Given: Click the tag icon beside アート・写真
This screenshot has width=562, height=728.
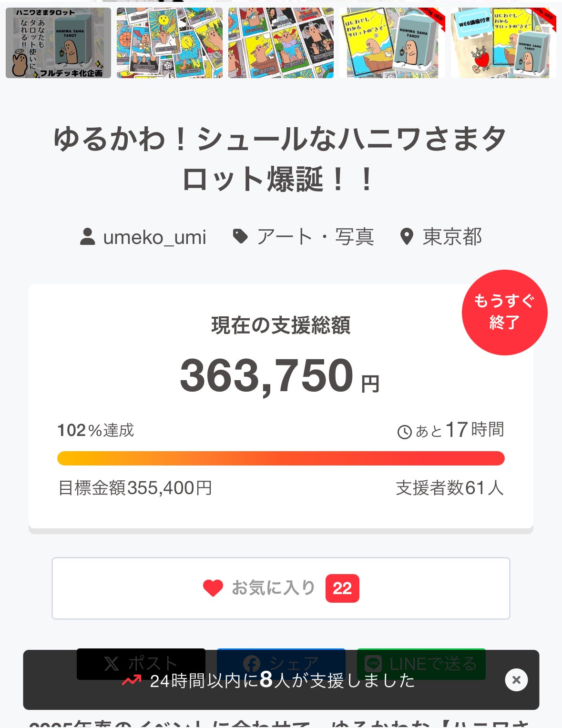Looking at the screenshot, I should point(240,236).
